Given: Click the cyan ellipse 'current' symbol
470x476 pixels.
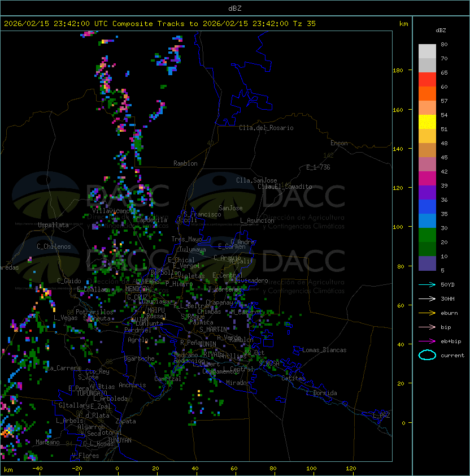Looking at the screenshot, I should [427, 355].
